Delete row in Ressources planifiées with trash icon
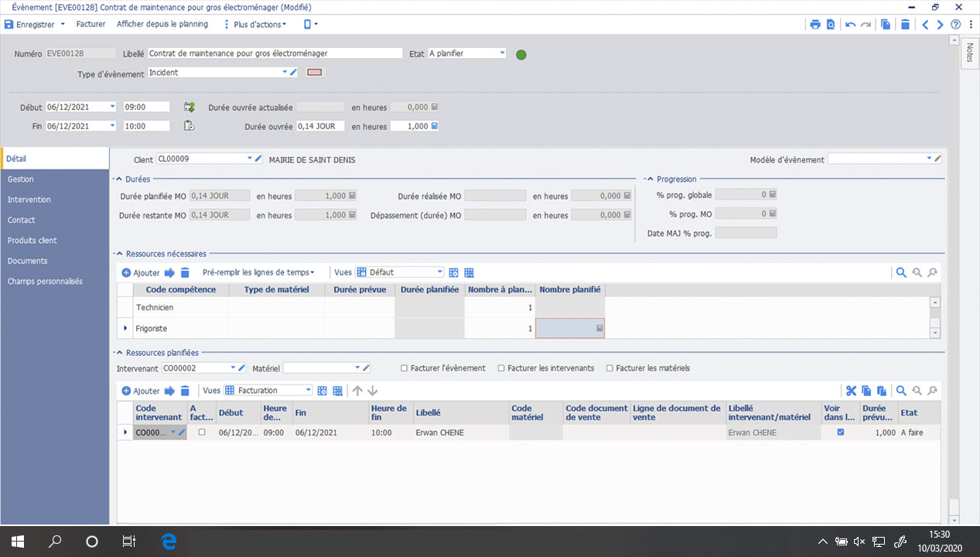 [x=185, y=391]
